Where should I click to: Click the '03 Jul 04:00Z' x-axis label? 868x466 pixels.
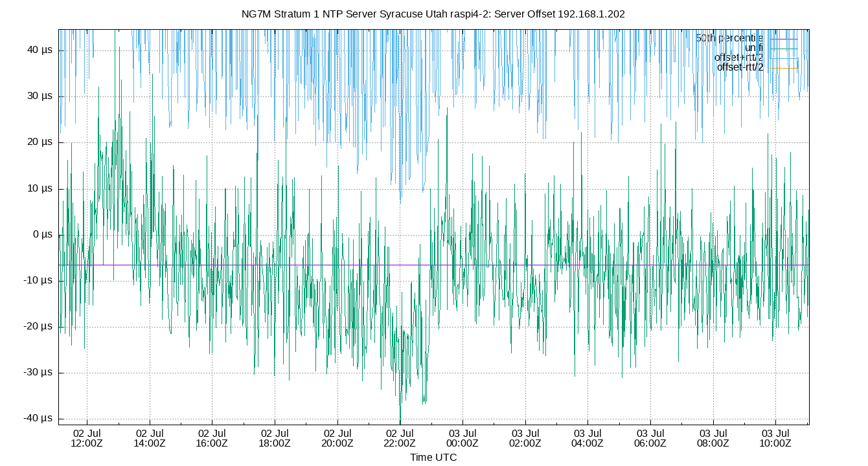[588, 438]
